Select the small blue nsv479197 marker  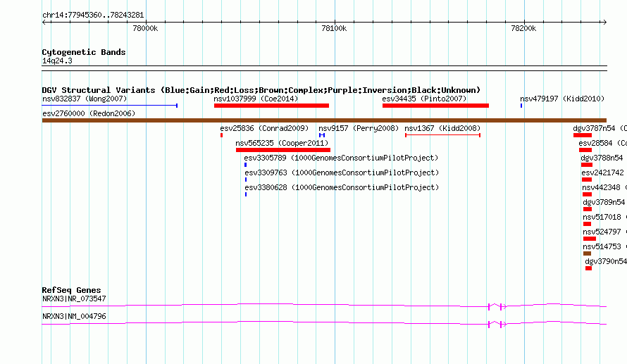521,106
